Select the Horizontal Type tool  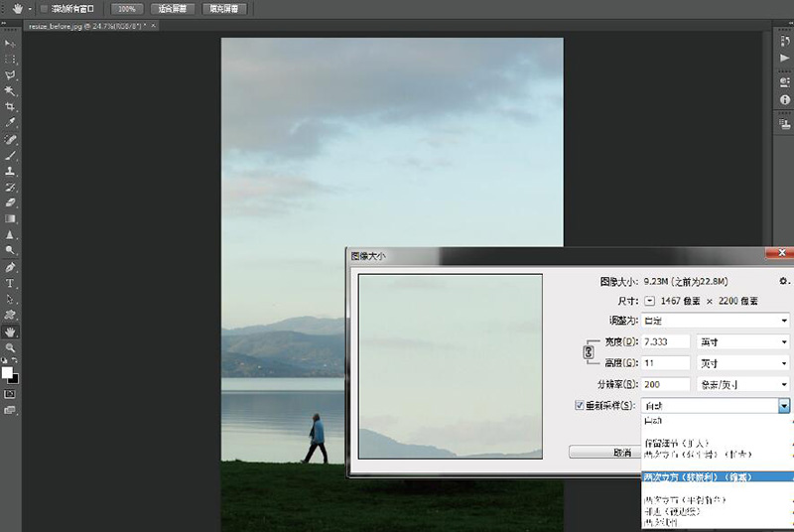point(10,284)
